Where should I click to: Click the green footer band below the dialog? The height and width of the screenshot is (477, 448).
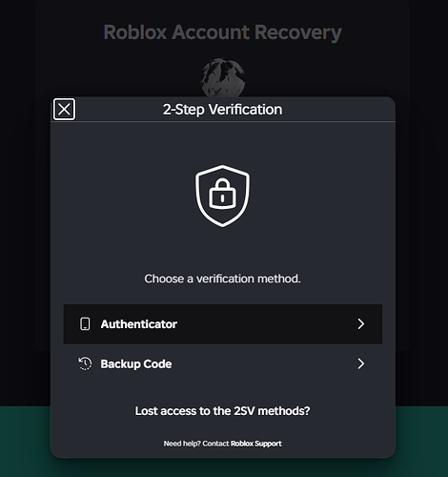click(25, 442)
